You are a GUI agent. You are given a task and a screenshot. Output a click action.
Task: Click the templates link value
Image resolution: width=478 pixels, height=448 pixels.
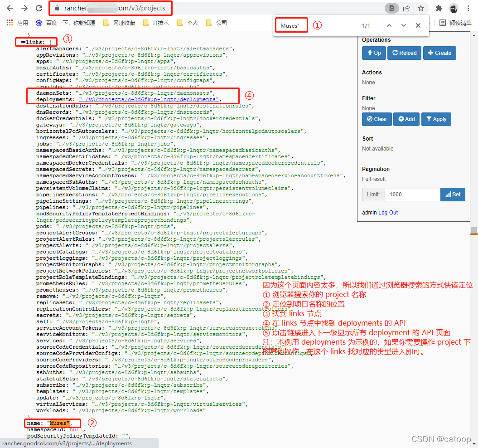[x=139, y=391]
